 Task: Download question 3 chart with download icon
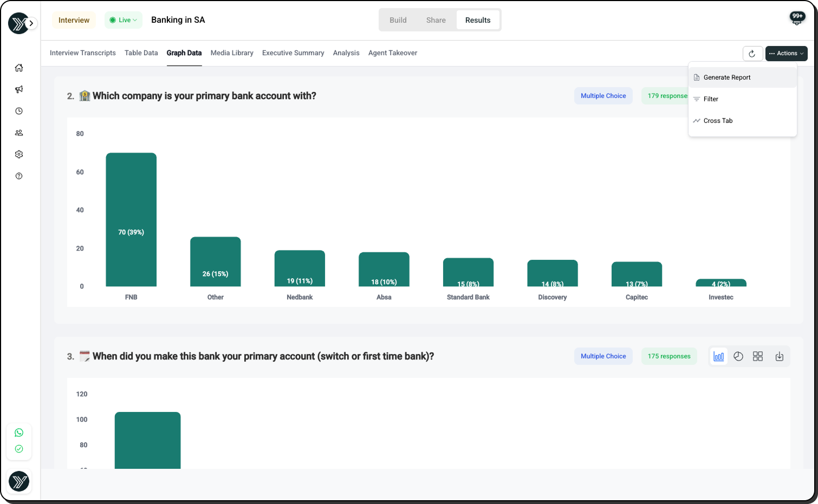pyautogui.click(x=779, y=356)
